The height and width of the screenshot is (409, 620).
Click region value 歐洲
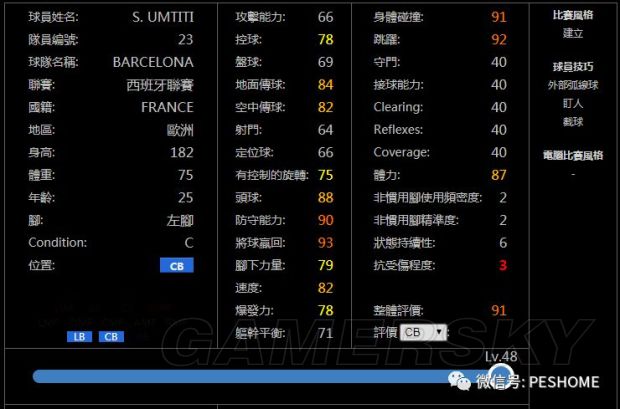pos(180,130)
